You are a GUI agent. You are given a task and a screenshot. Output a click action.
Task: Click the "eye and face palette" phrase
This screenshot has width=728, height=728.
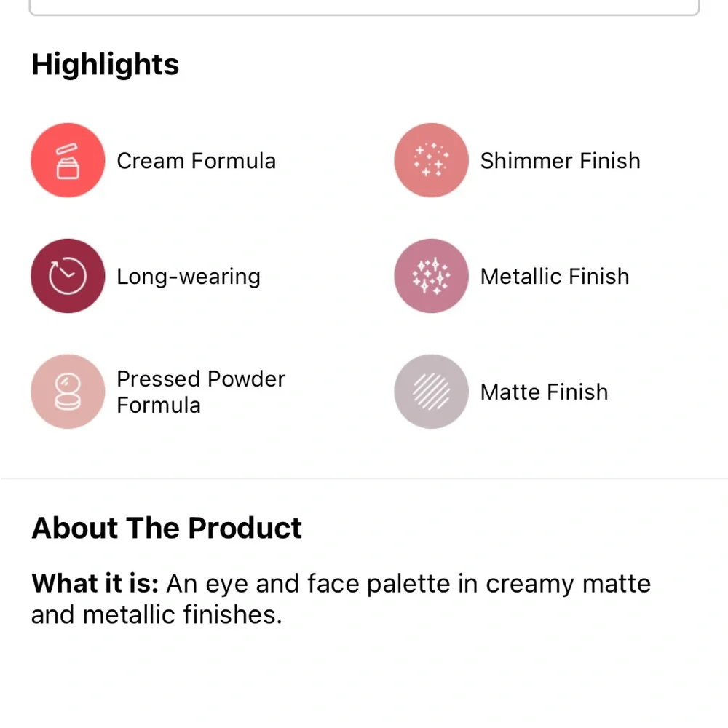tap(328, 584)
